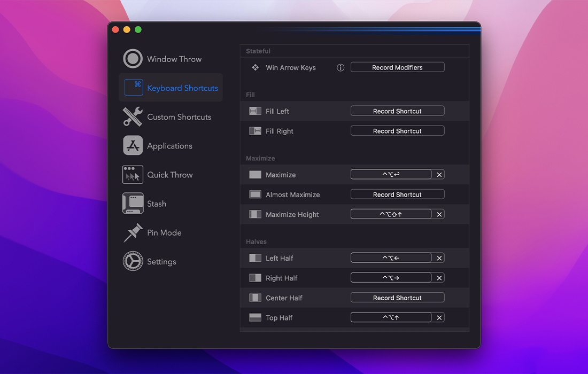Open the Custom Shortcuts tools icon
The image size is (588, 374).
133,116
